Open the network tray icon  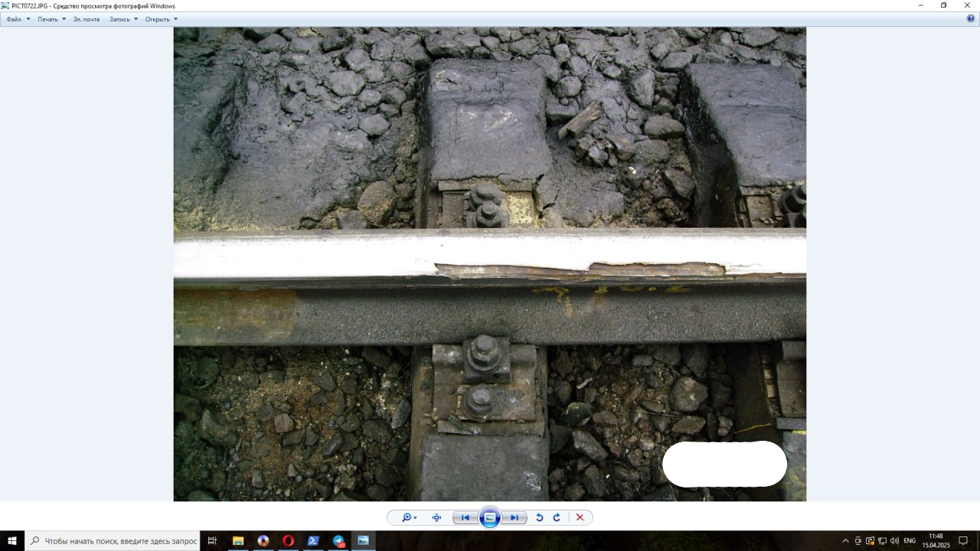pyautogui.click(x=882, y=541)
